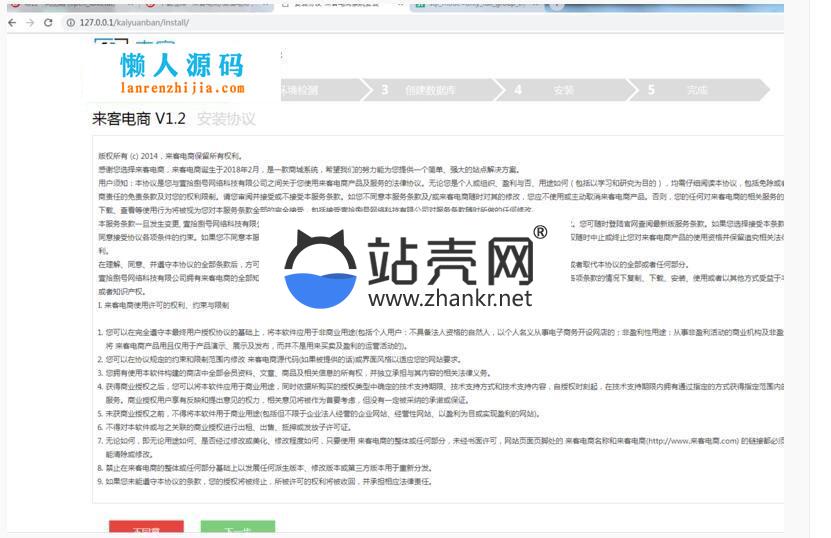
Task: Click the 创建数据库 wizard step
Action: (x=430, y=90)
